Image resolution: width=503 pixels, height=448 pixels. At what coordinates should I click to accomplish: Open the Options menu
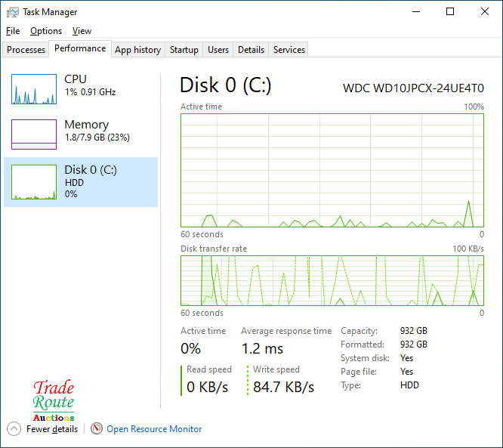coord(46,31)
